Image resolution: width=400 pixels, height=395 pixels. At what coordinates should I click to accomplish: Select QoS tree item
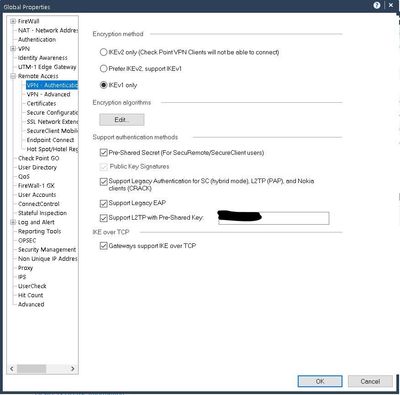tap(24, 177)
